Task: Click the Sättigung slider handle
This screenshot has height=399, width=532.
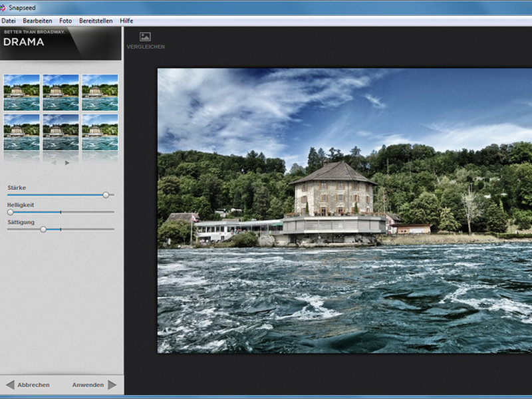Action: tap(43, 229)
